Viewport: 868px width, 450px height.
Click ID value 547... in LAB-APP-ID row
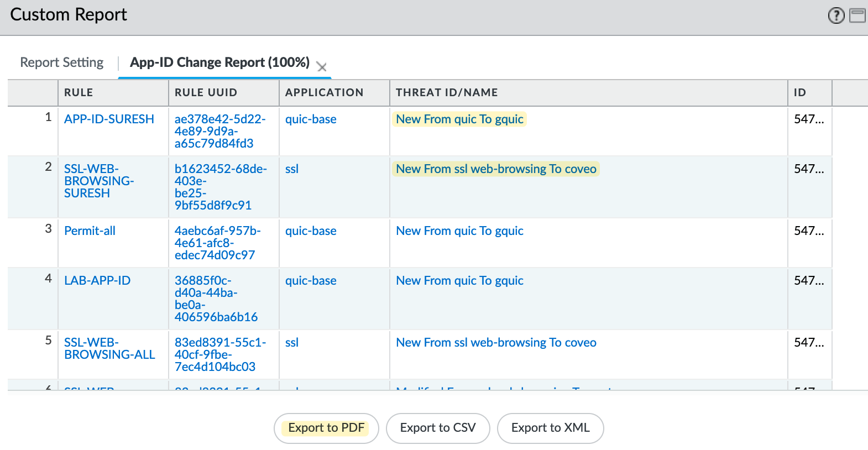pos(809,281)
